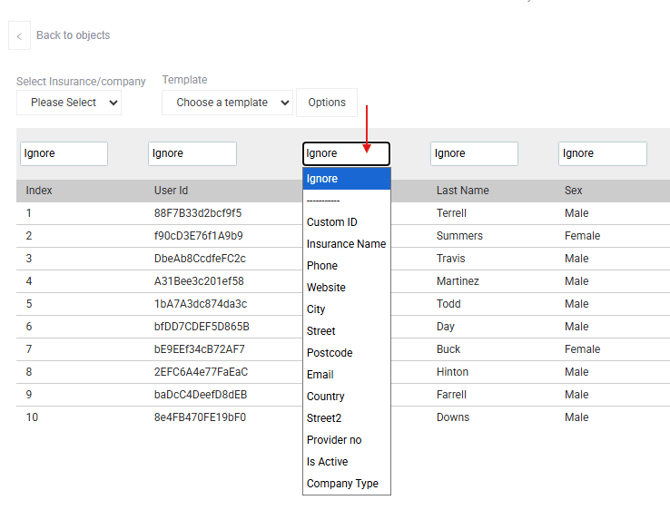
Task: Choose 'Custom ID' from the dropdown list
Action: (347, 222)
